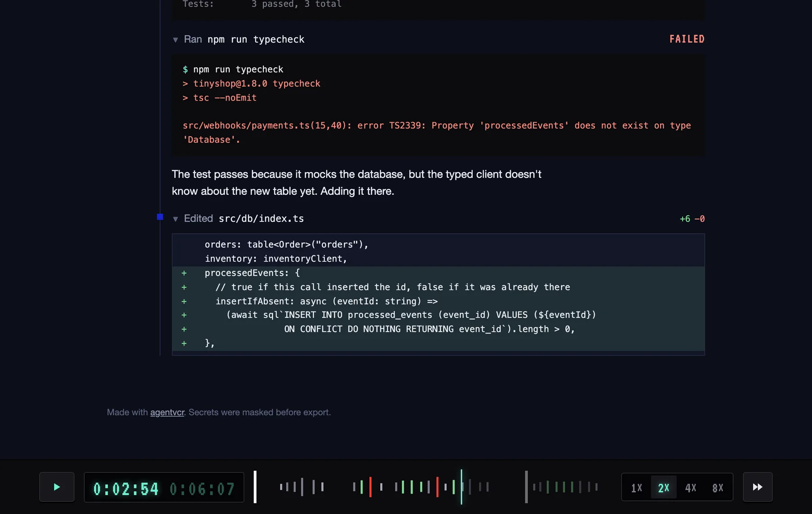This screenshot has width=812, height=514.
Task: Switch playback speed to 4X
Action: [x=691, y=487]
